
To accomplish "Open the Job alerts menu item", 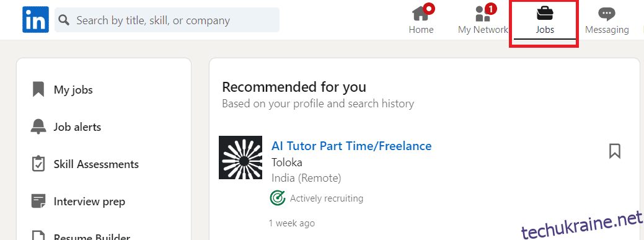I will pos(77,127).
